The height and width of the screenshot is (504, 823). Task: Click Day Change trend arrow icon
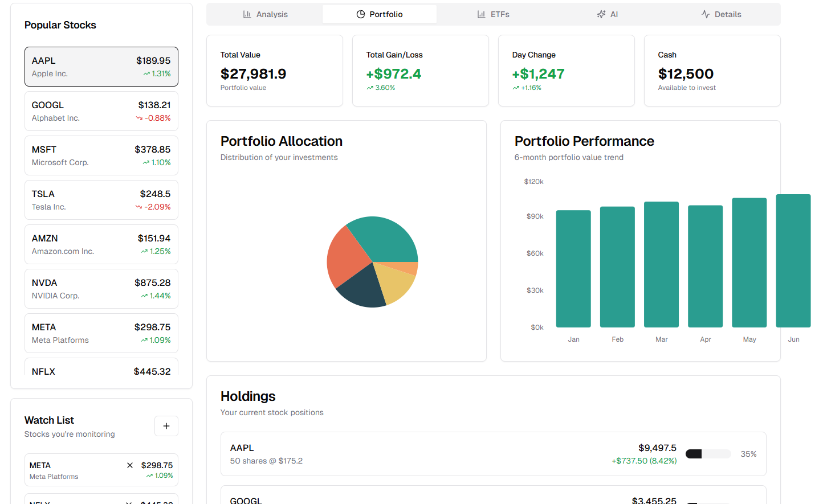(x=516, y=88)
